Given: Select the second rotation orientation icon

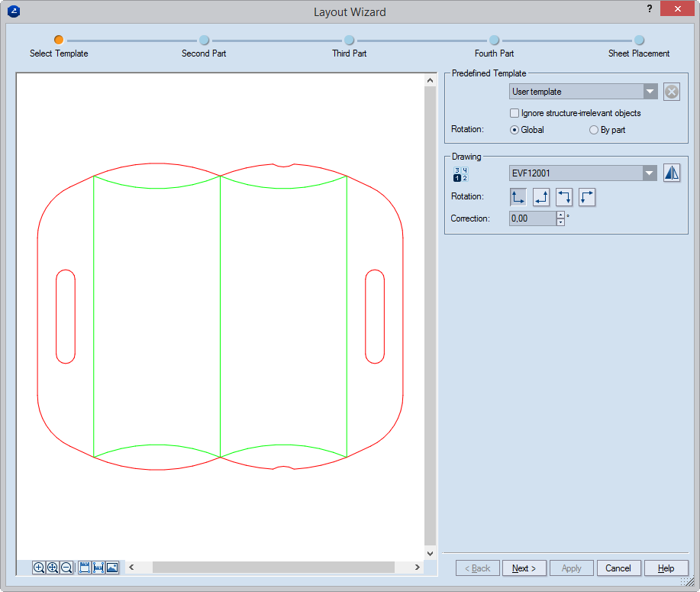Looking at the screenshot, I should coord(541,197).
